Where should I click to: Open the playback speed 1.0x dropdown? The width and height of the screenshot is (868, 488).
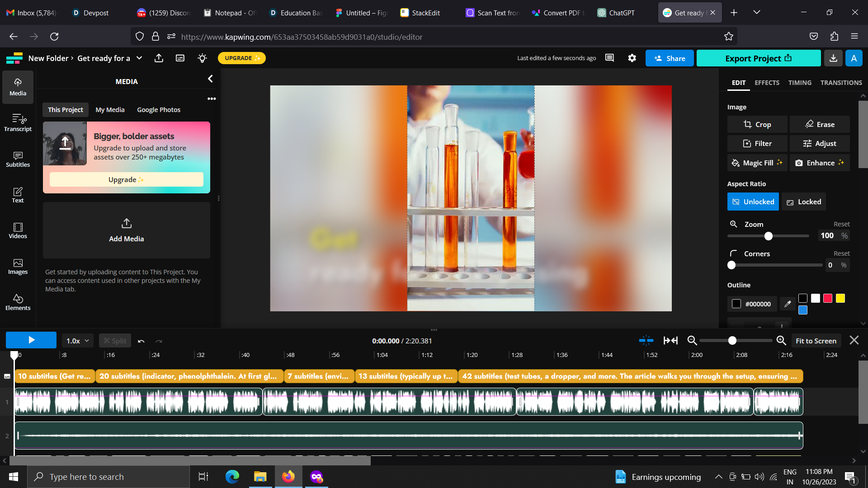tap(77, 341)
